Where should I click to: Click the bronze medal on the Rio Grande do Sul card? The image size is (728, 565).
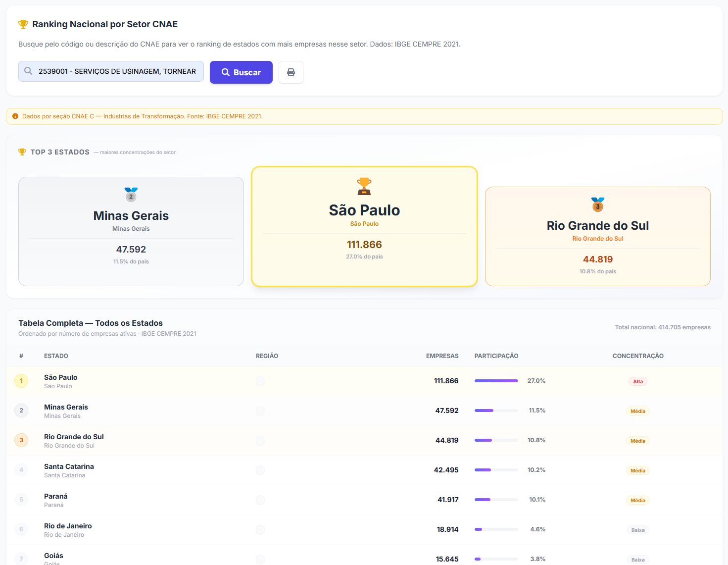click(x=598, y=205)
